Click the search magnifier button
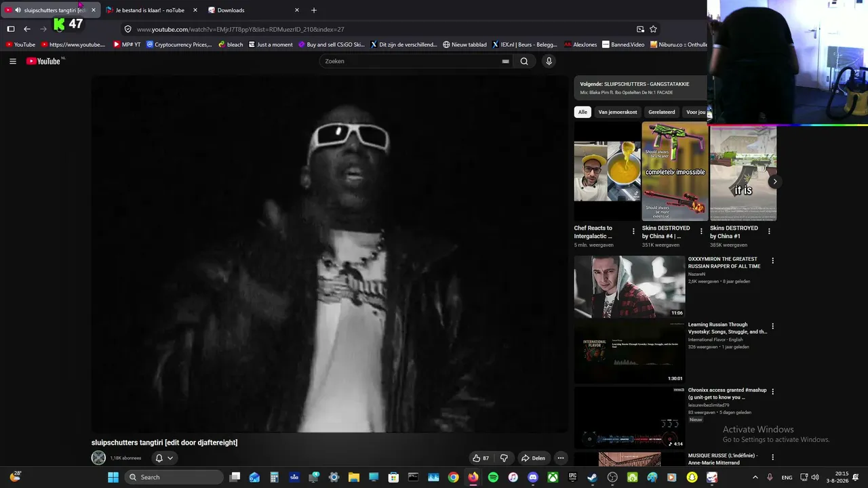Viewport: 868px width, 488px height. point(524,61)
